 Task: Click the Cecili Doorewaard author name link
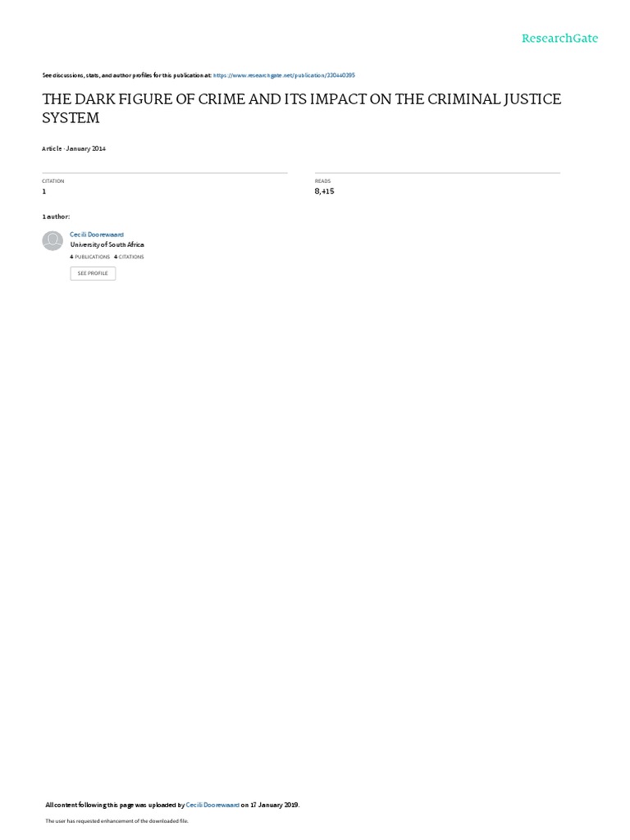click(97, 235)
